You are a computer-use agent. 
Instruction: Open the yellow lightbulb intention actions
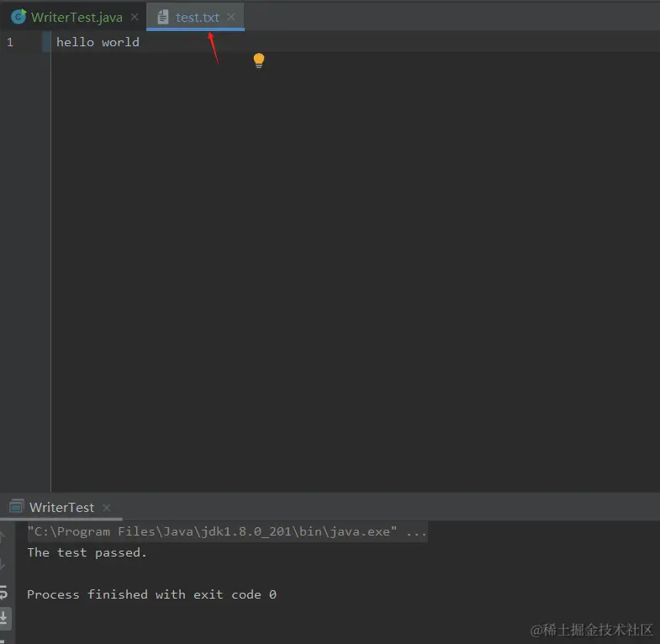click(259, 61)
